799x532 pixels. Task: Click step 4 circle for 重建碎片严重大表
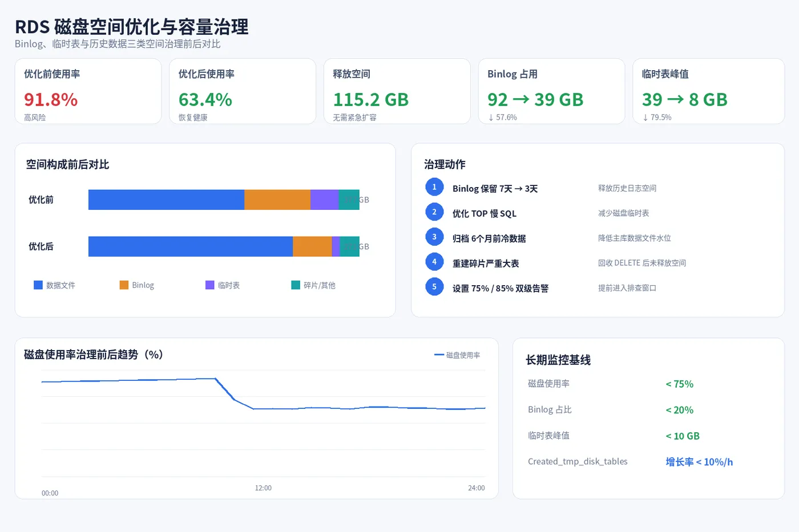click(434, 262)
